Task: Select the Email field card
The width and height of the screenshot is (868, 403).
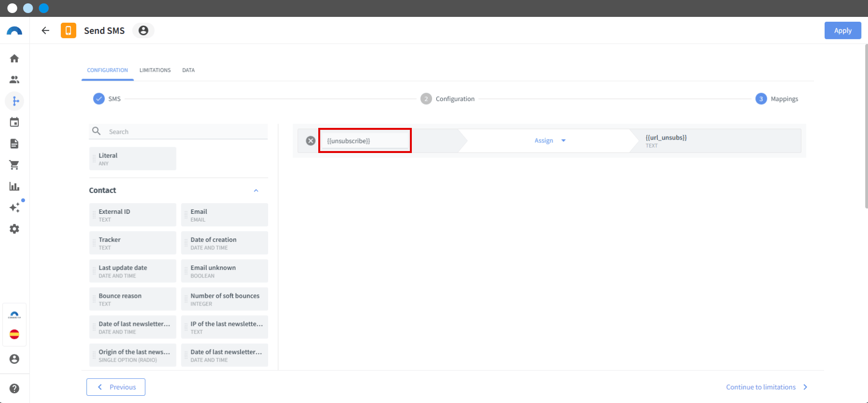Action: [x=224, y=215]
